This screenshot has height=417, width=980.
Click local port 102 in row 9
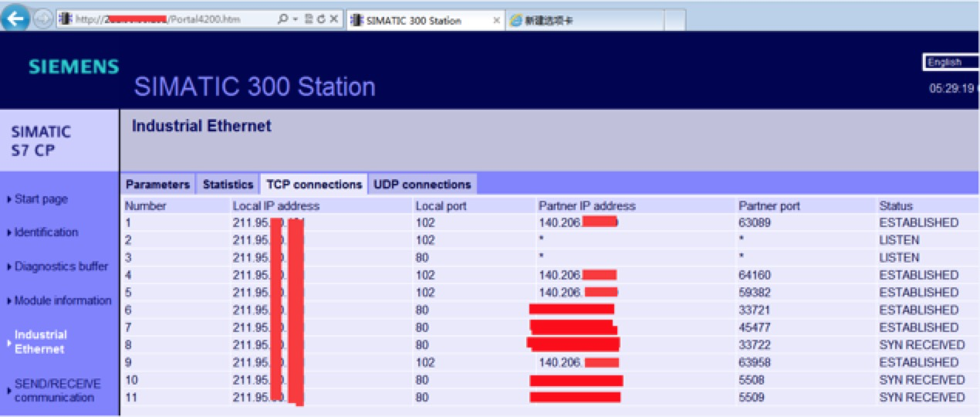[x=425, y=362]
